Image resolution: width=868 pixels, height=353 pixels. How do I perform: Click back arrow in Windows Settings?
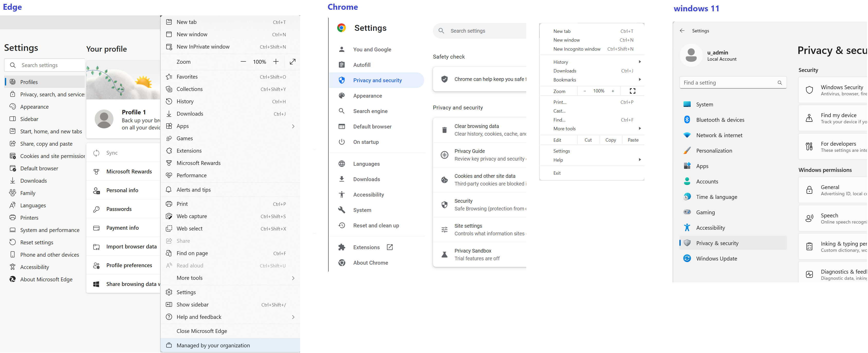tap(682, 31)
